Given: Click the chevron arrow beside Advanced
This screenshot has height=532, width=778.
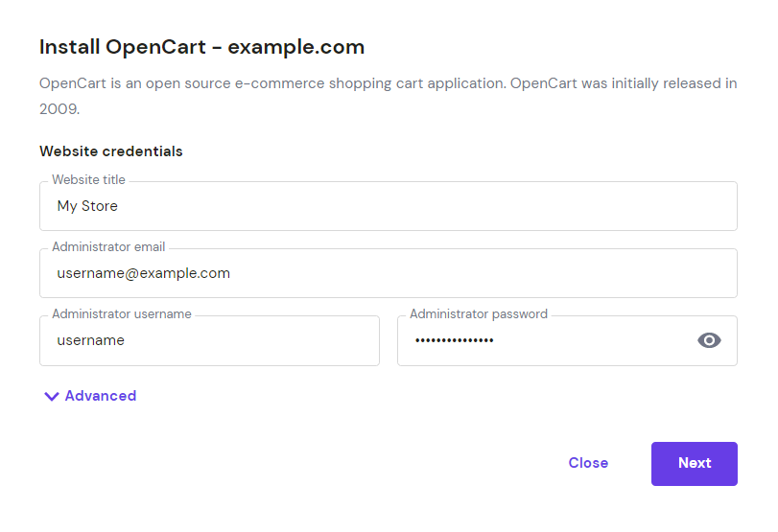Looking at the screenshot, I should [x=52, y=396].
